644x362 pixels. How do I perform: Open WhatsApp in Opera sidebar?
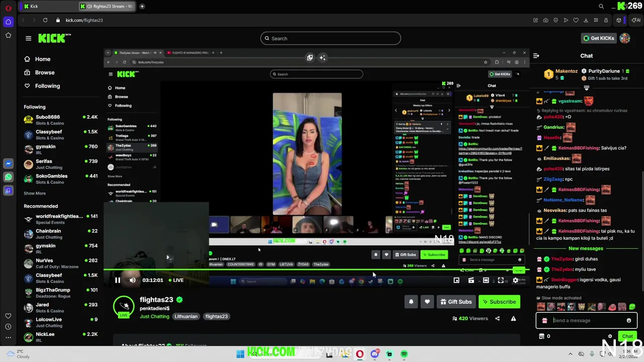coord(8,177)
